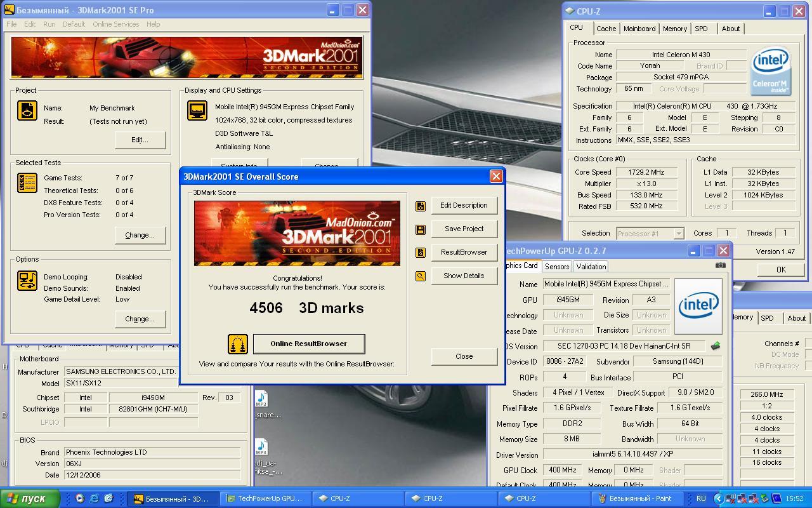
Task: Click the ResultBrowser icon beside its button
Action: [x=420, y=253]
